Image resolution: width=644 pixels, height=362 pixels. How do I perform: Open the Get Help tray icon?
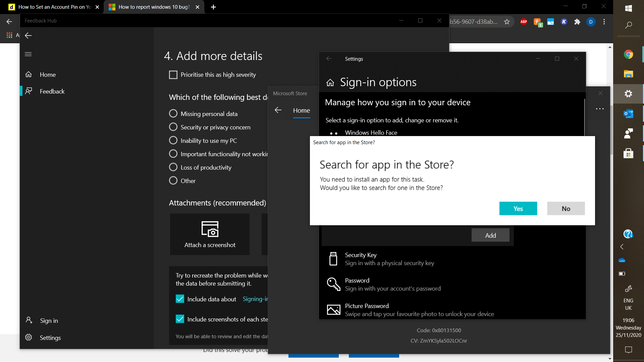628,234
